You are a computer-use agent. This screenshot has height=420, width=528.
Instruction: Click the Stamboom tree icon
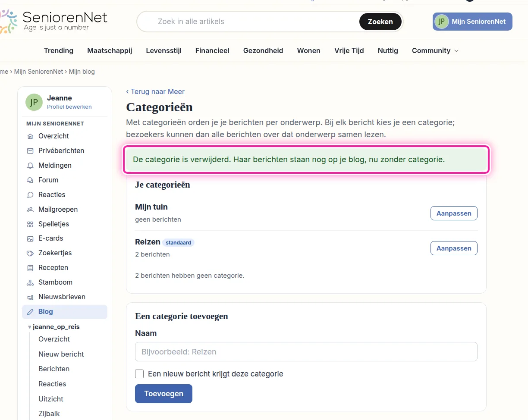pyautogui.click(x=30, y=282)
